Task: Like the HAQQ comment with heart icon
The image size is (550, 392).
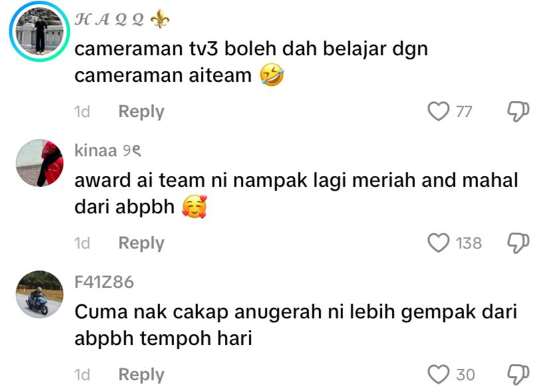Action: click(438, 112)
